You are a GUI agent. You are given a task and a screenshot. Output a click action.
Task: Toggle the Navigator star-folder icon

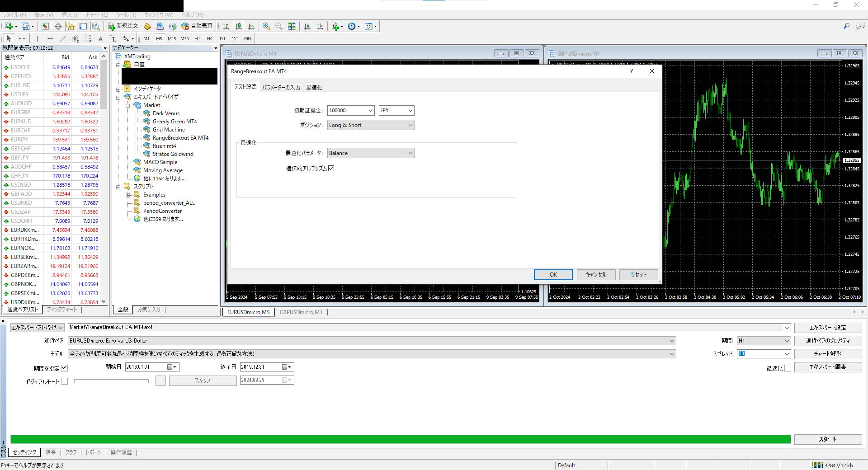(71, 26)
